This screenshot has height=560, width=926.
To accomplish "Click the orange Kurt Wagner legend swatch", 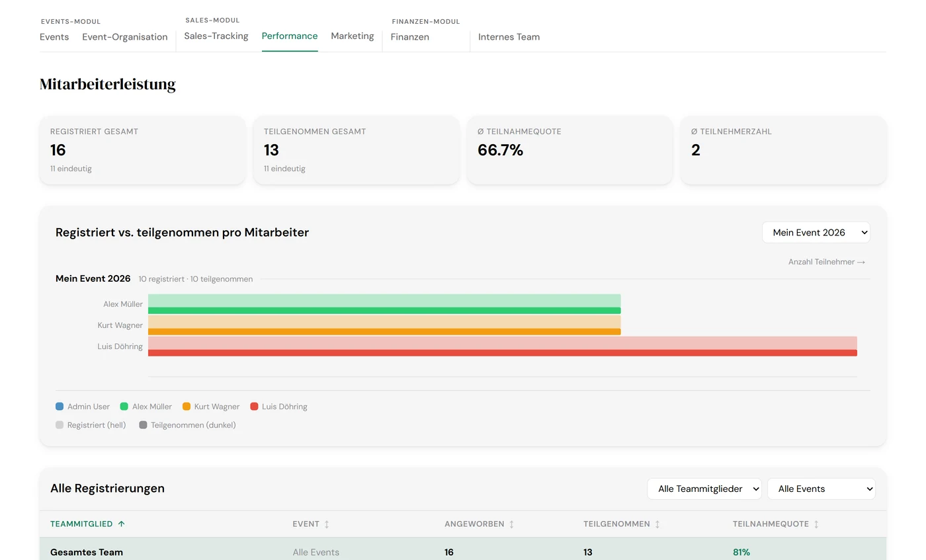I will point(187,407).
